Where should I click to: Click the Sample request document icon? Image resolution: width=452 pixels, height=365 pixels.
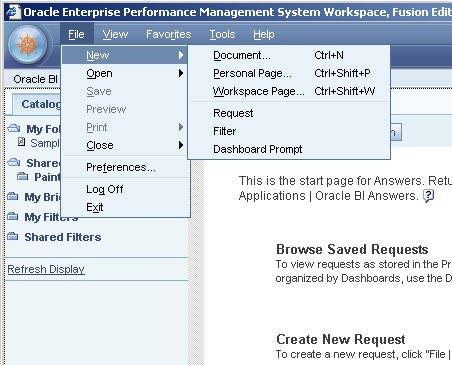[x=22, y=142]
